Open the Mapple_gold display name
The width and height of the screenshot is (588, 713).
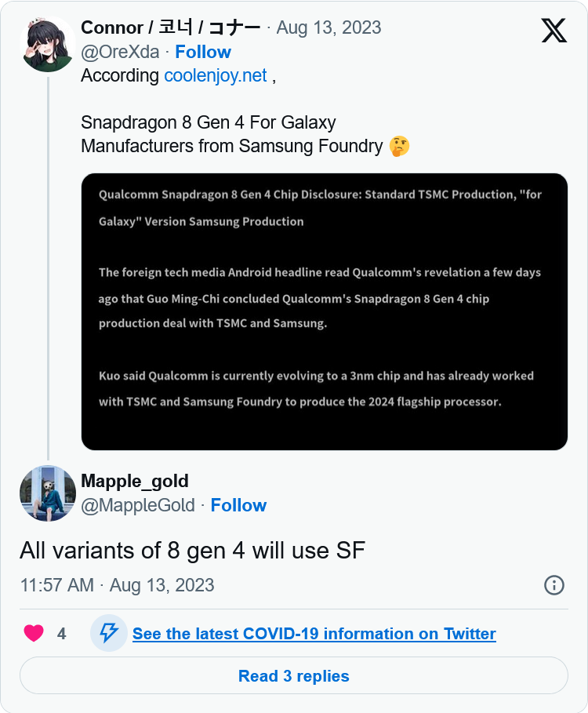coord(135,481)
